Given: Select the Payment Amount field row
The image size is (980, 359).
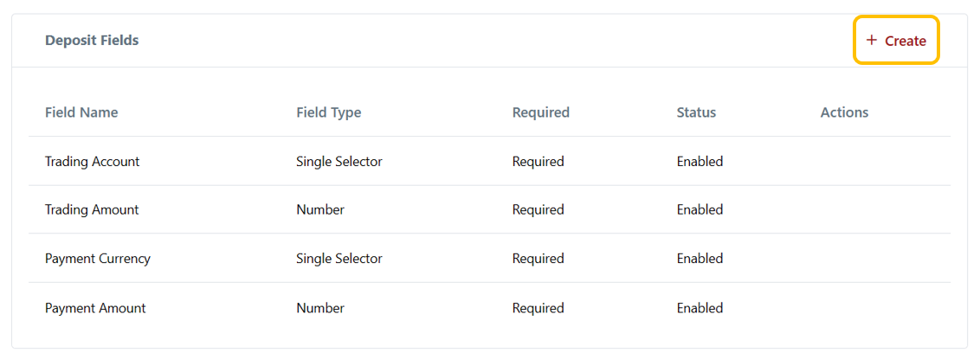Looking at the screenshot, I should click(x=95, y=308).
